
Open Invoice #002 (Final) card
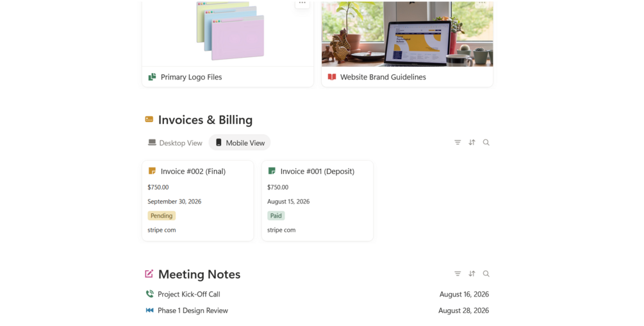click(x=198, y=201)
